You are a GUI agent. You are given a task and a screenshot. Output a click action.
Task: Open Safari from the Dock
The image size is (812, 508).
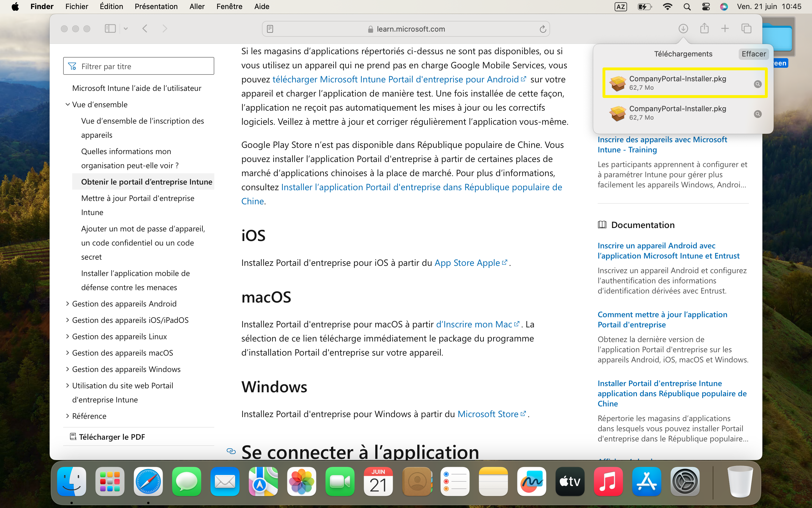coord(148,481)
